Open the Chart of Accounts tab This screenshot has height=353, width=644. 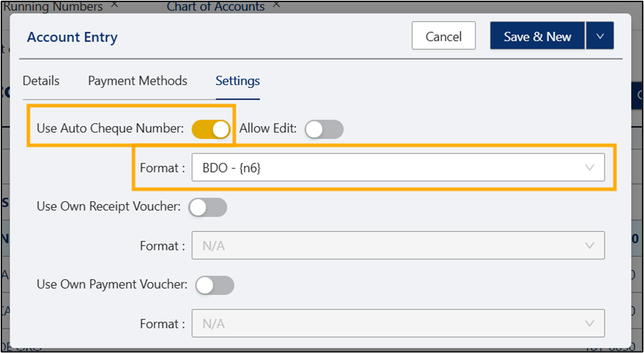pos(216,6)
